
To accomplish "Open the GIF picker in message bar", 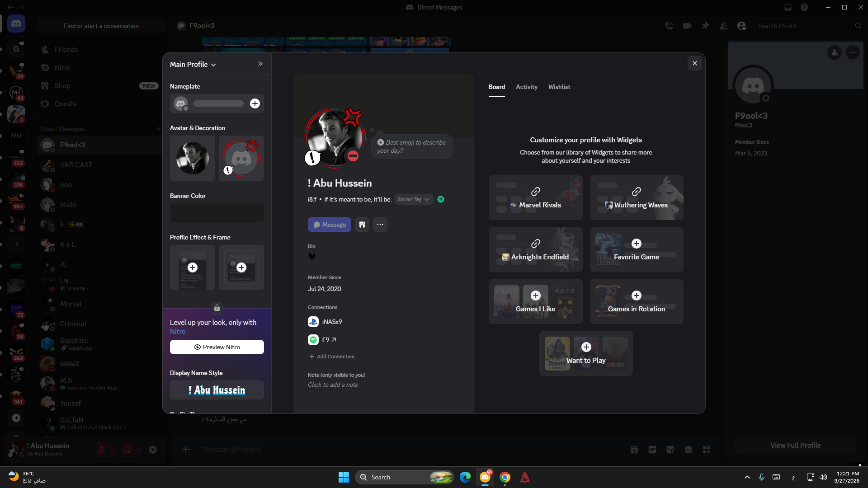I will pyautogui.click(x=652, y=450).
